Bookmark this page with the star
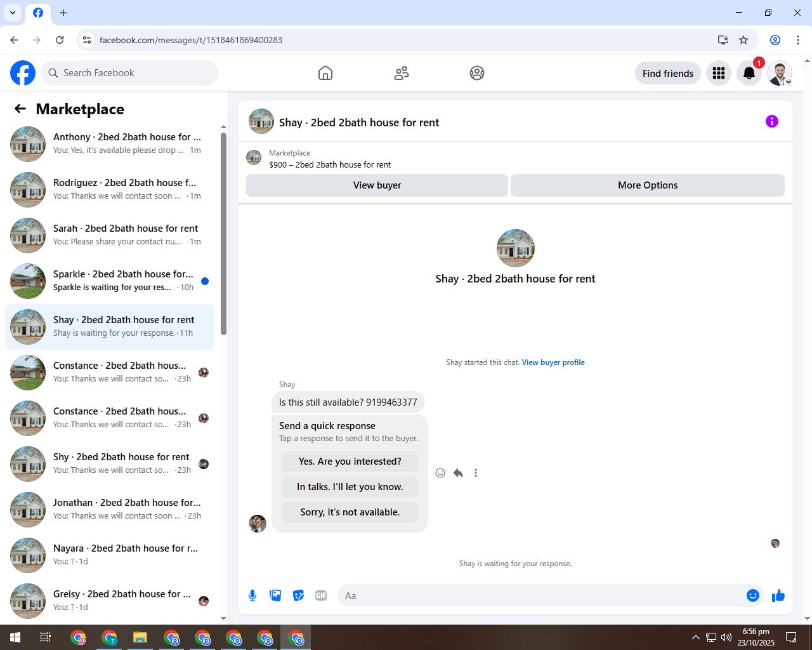 point(743,40)
